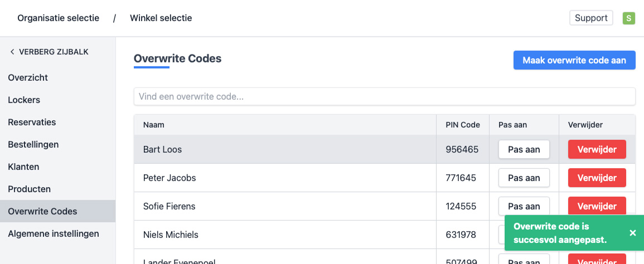
Task: Open Algemene instellingen settings page
Action: 54,233
